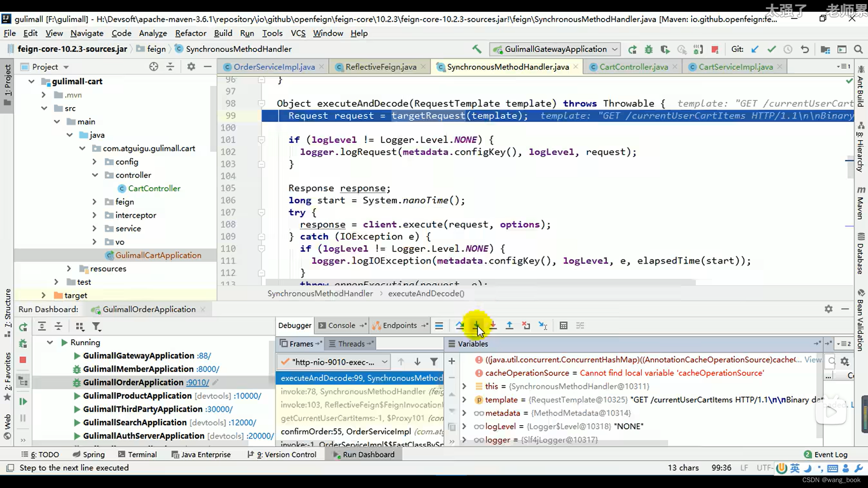The image size is (868, 488).
Task: Click the Run Dashboard red stop icon
Action: coord(23,360)
